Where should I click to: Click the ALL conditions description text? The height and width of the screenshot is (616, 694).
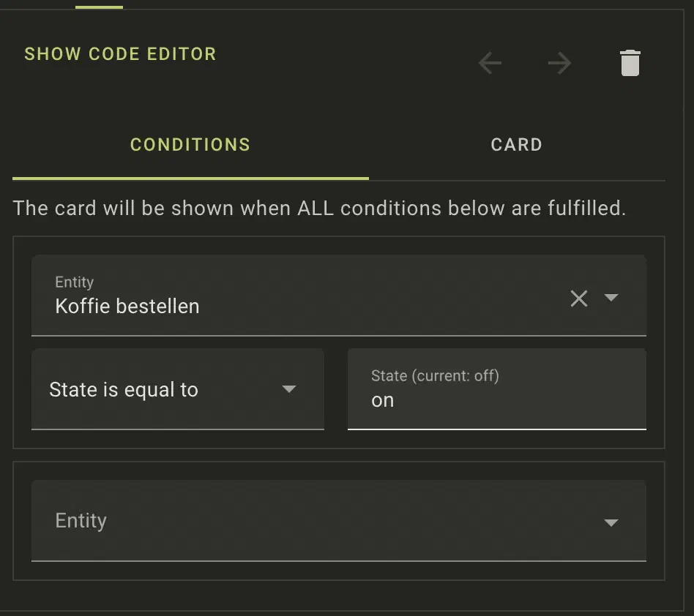click(x=319, y=208)
